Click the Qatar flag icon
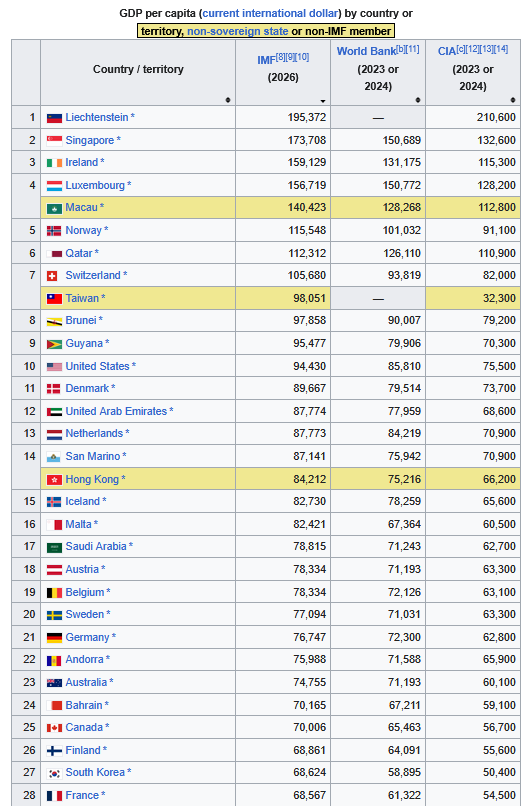The width and height of the screenshot is (523, 806). (54, 253)
